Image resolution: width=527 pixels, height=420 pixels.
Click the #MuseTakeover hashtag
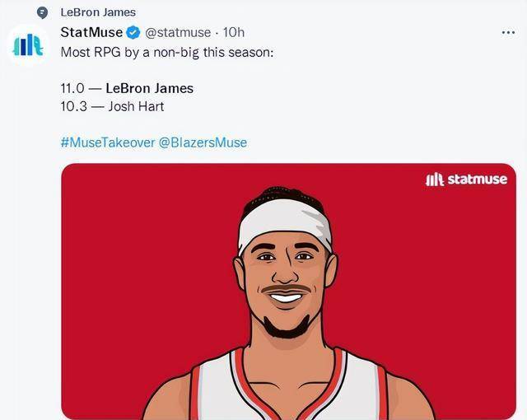click(x=108, y=142)
